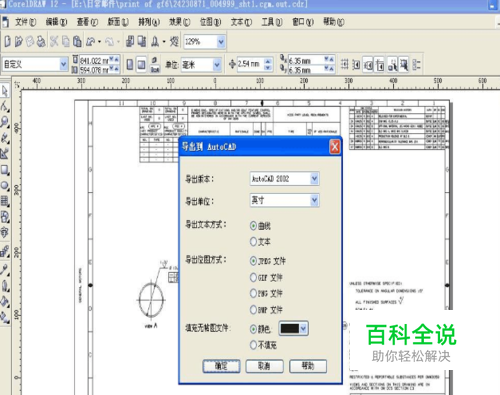Open the Undo history dropdown arrow
This screenshot has height=395, width=500.
pos(99,42)
